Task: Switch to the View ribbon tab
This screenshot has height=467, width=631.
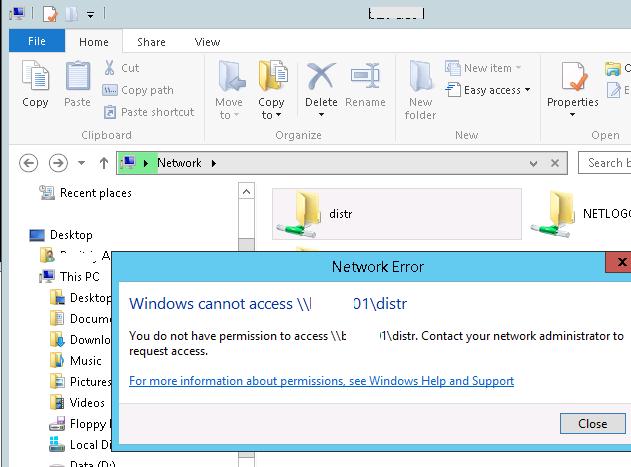Action: [207, 42]
